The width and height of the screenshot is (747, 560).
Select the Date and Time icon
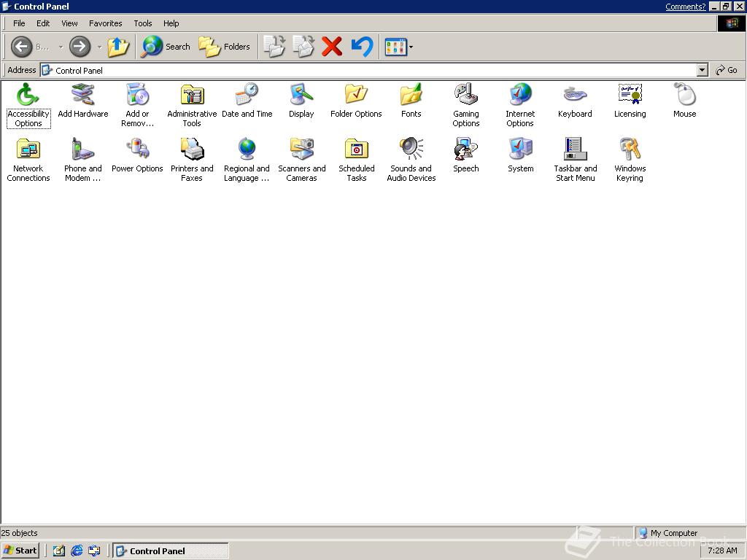pos(247,101)
